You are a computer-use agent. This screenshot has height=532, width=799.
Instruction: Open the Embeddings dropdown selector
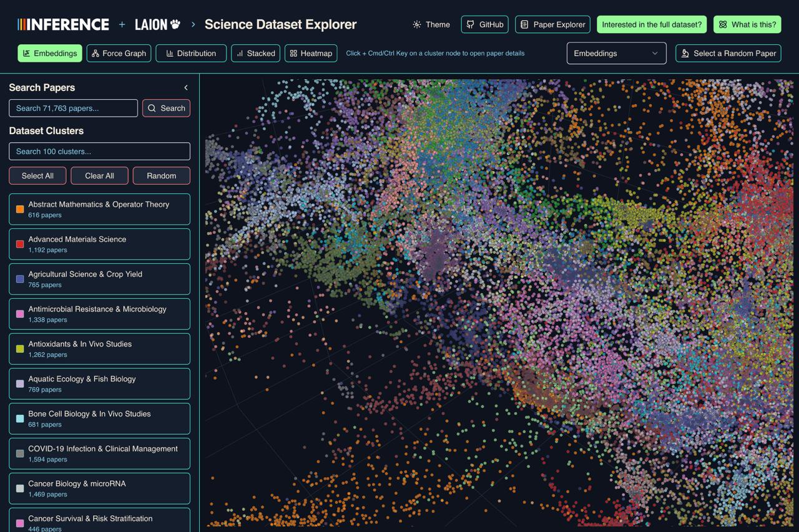(615, 54)
